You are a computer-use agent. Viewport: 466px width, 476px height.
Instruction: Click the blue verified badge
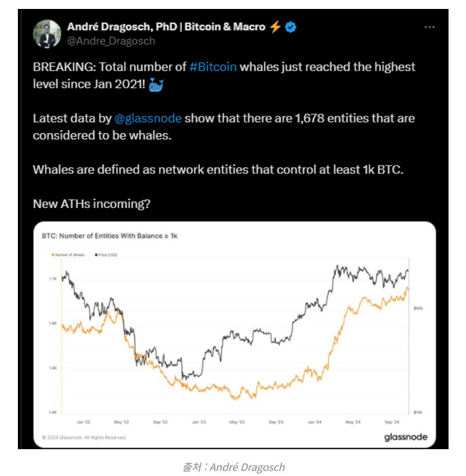(291, 27)
